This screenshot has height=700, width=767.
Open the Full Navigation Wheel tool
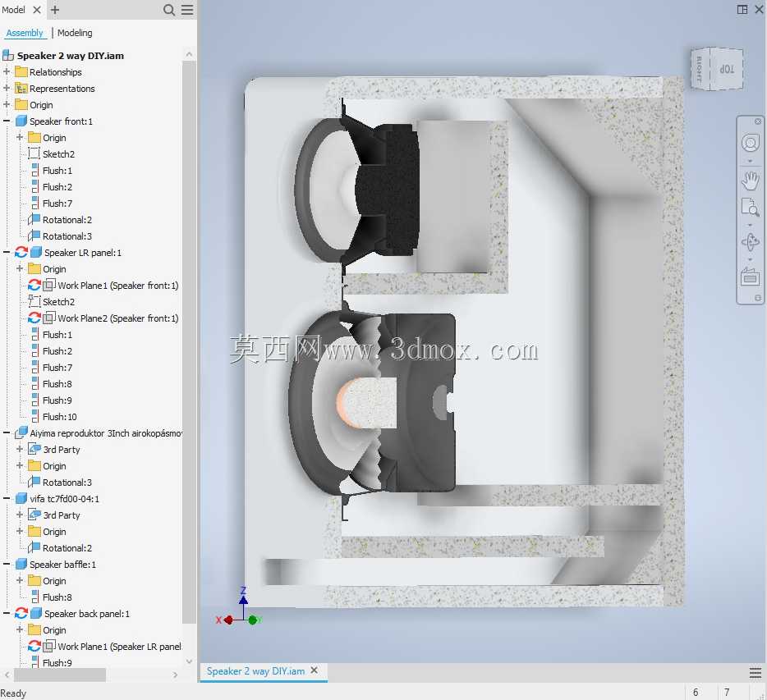click(750, 144)
